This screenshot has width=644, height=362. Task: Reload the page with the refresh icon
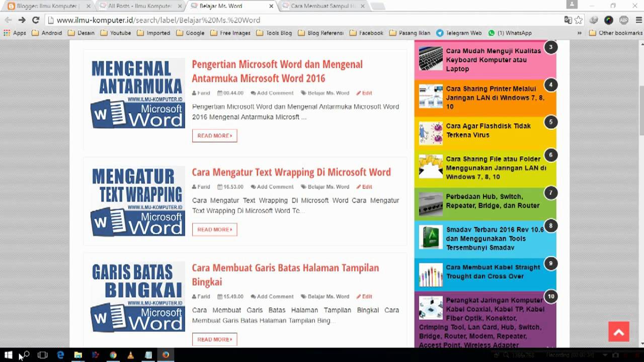click(35, 20)
